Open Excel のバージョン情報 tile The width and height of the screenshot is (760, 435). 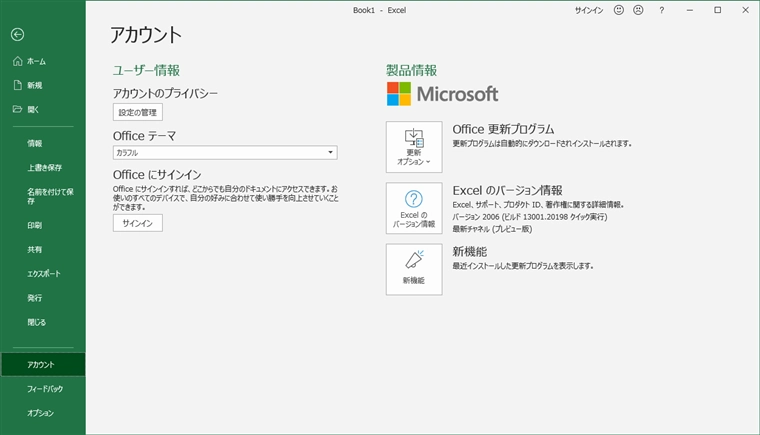tap(414, 208)
